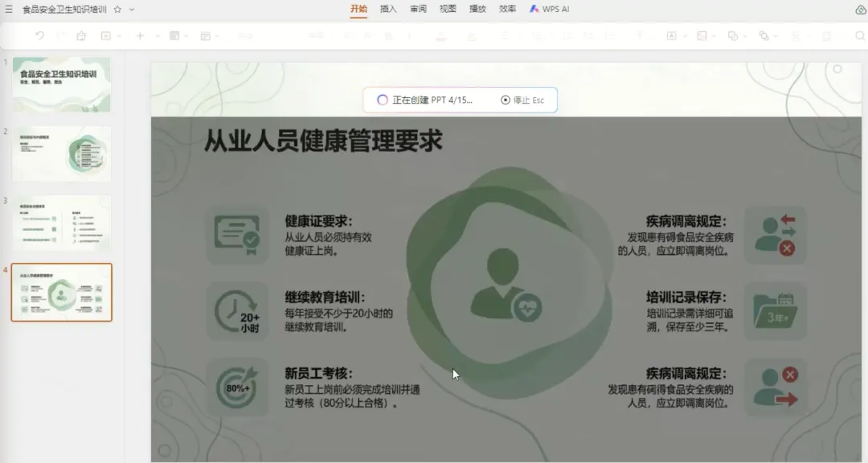This screenshot has width=868, height=463.
Task: Click the slide title 从业人员健康管理要求
Action: click(323, 140)
